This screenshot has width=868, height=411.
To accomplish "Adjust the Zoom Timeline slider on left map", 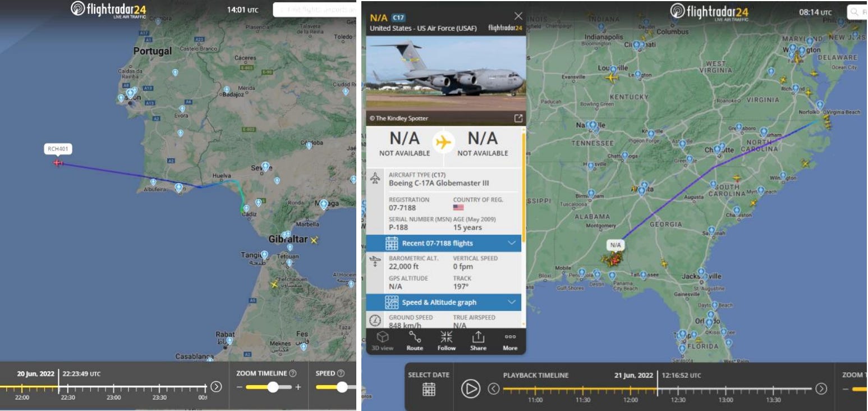I will coord(273,387).
